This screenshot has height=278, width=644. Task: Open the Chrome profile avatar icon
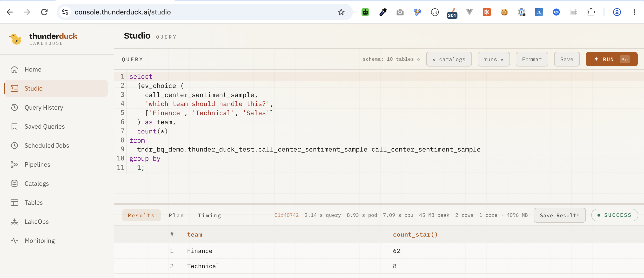[x=617, y=12]
